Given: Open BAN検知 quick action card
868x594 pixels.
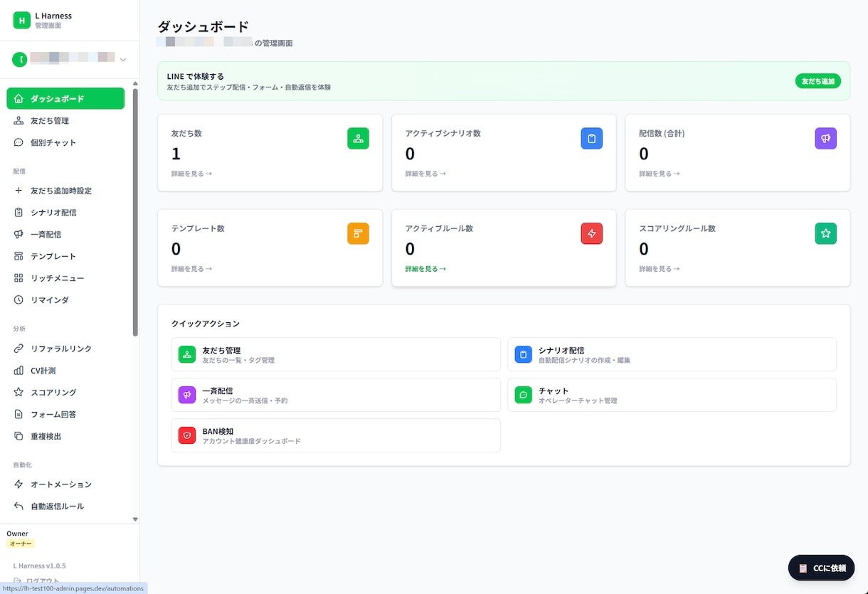Looking at the screenshot, I should [x=336, y=435].
